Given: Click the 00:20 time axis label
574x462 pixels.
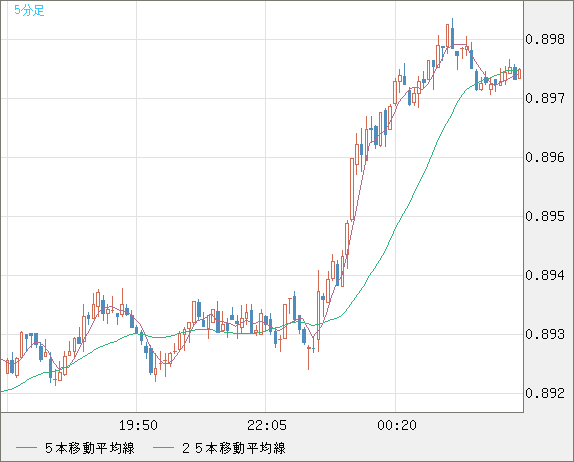Looking at the screenshot, I should [x=397, y=425].
